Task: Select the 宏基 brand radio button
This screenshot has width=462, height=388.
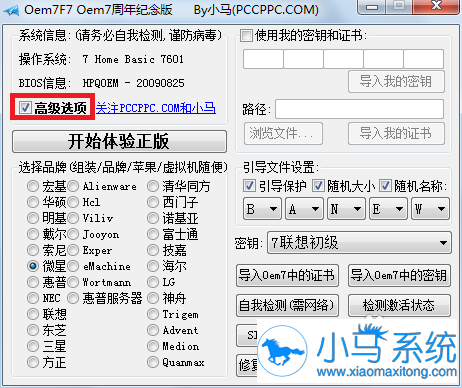Action: [33, 186]
